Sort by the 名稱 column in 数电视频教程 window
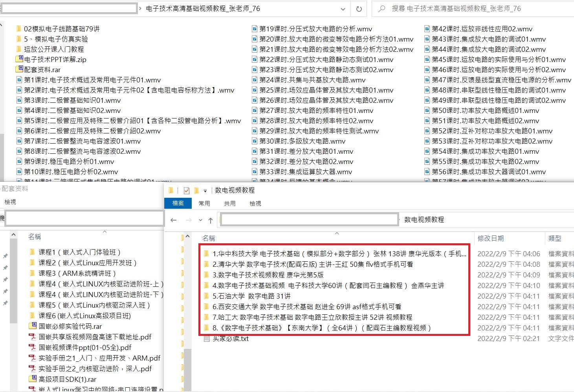Screen dimensions: 574x392 pos(209,238)
